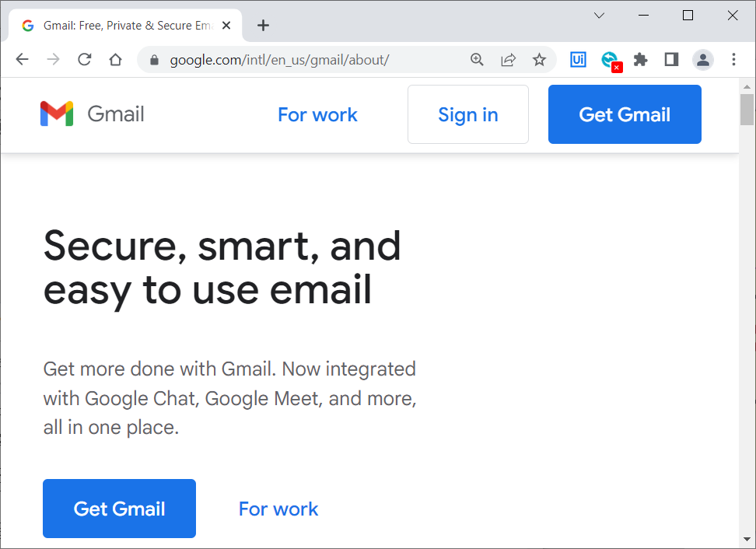Viewport: 756px width, 549px height.
Task: Open the bottom For work link
Action: click(278, 509)
